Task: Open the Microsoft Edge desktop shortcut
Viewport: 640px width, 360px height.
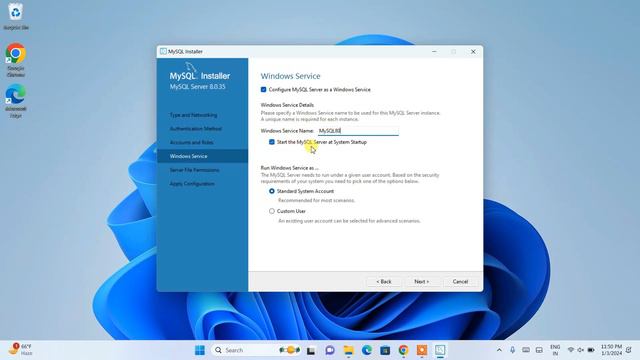Action: click(16, 100)
